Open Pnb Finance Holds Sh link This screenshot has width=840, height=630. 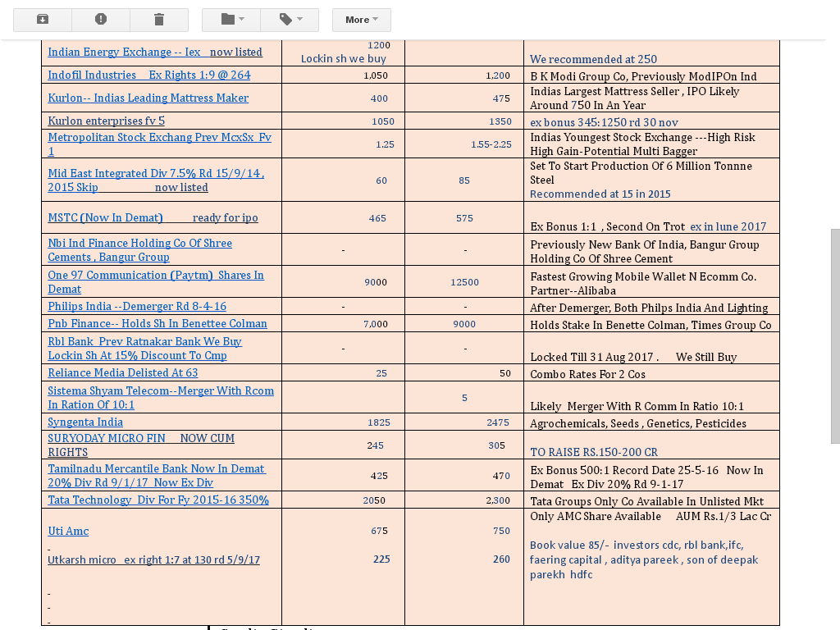point(157,323)
